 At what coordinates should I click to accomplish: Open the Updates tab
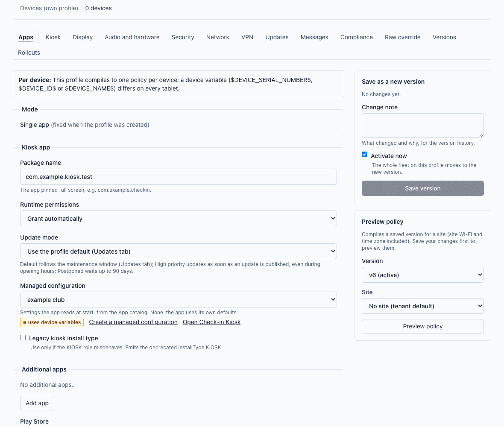click(x=277, y=37)
